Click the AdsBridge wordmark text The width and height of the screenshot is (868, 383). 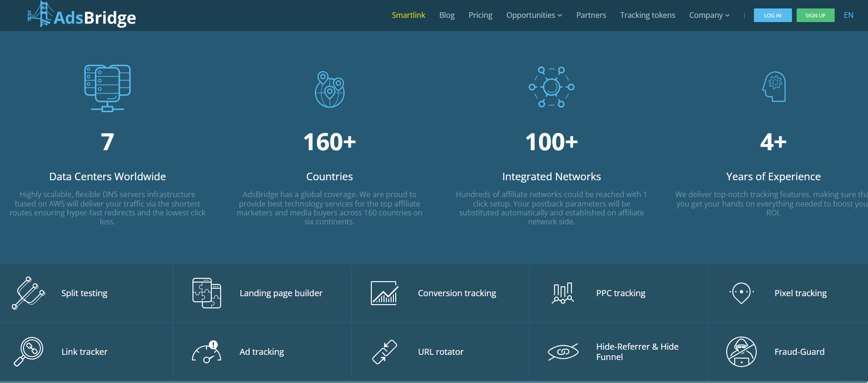(x=95, y=18)
